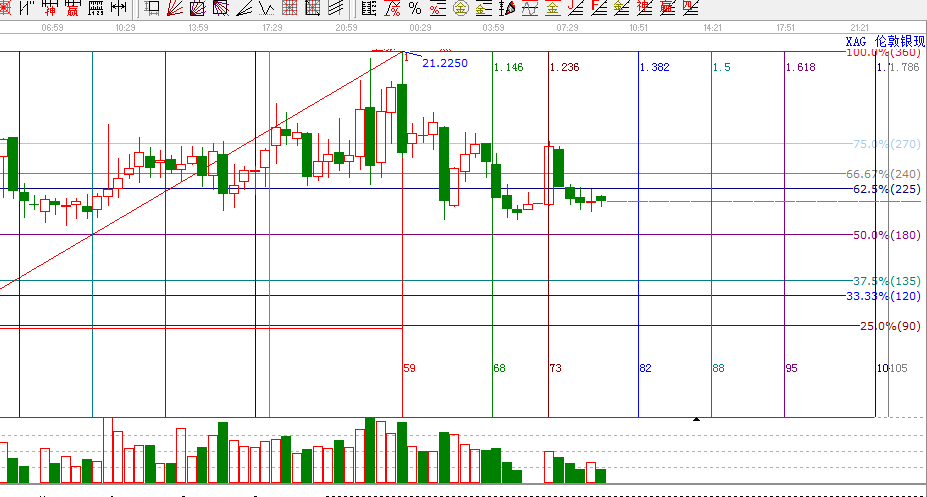
Task: Open the data table list icon
Action: coord(368,8)
